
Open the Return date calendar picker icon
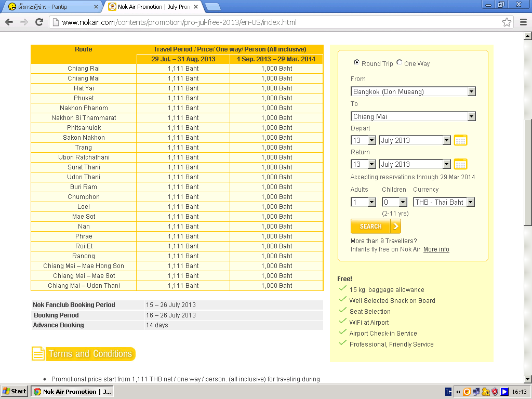pos(460,164)
